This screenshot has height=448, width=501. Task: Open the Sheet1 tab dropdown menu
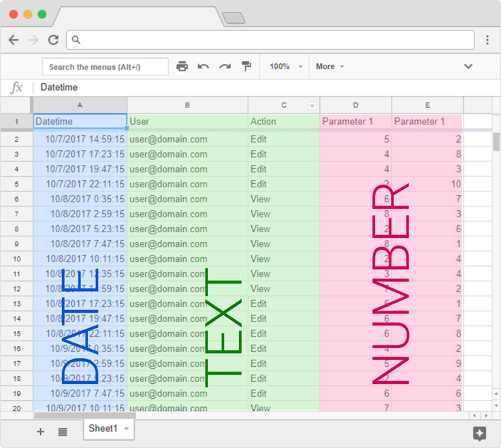(x=126, y=429)
